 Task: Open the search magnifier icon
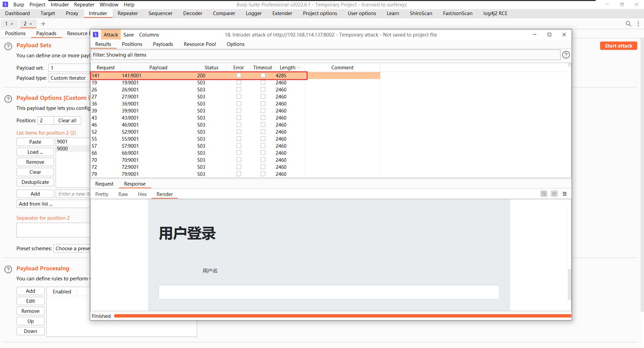(x=629, y=24)
